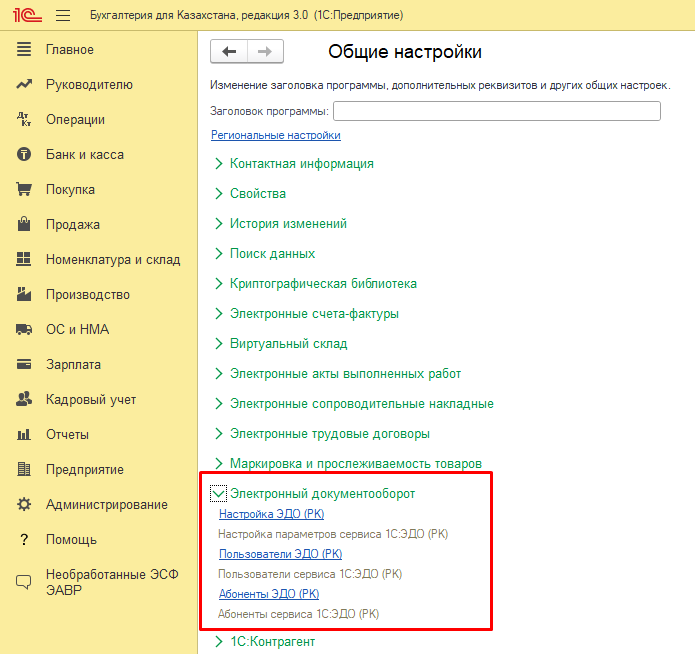
Task: Collapse the Электронный документооборот group
Action: pyautogui.click(x=218, y=493)
